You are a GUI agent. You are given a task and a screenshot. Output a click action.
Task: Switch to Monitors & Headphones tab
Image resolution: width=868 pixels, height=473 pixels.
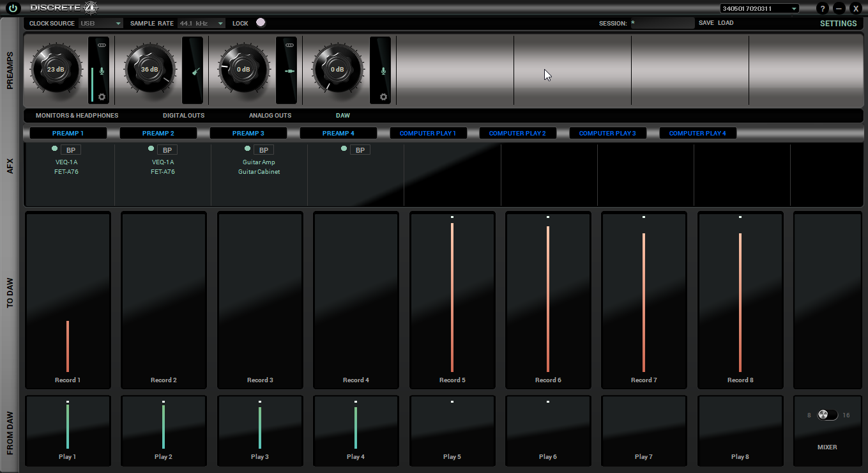click(77, 116)
